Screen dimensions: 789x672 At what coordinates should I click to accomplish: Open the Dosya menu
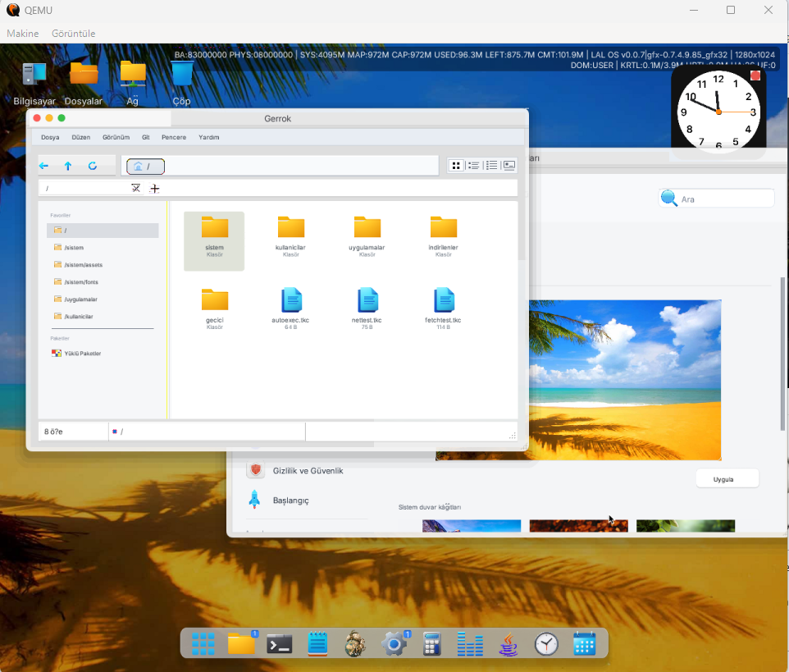[x=50, y=137]
